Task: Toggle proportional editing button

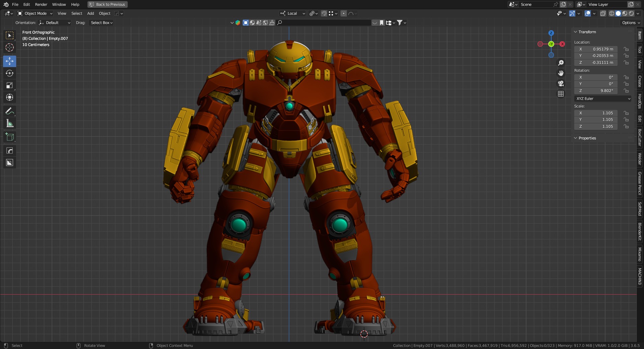Action: pos(343,13)
